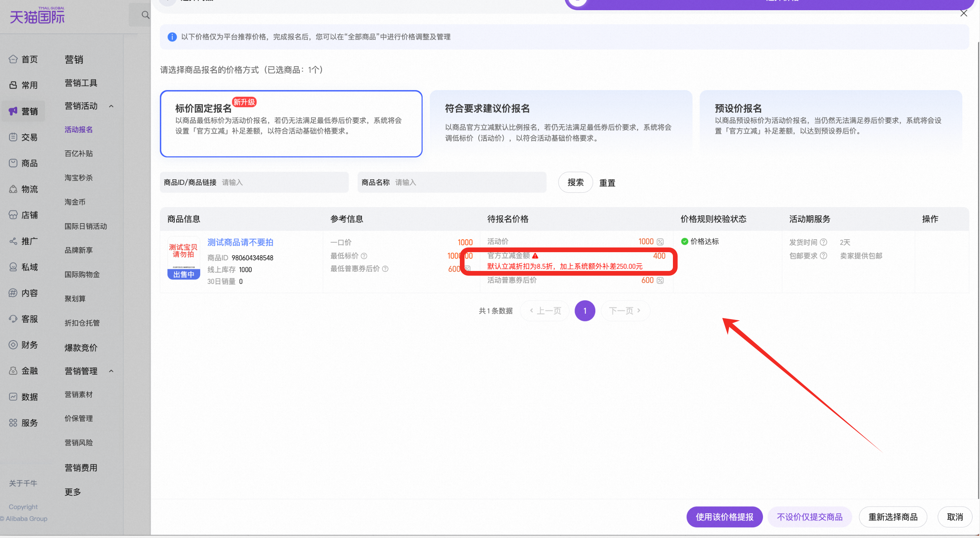Click the 商品 sidebar icon

tap(13, 163)
